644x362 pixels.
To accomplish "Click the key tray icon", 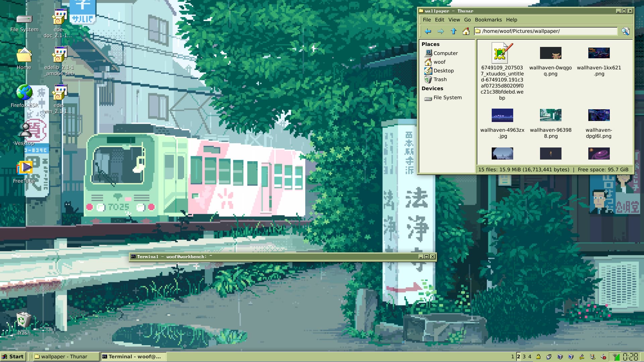I will coord(582,357).
